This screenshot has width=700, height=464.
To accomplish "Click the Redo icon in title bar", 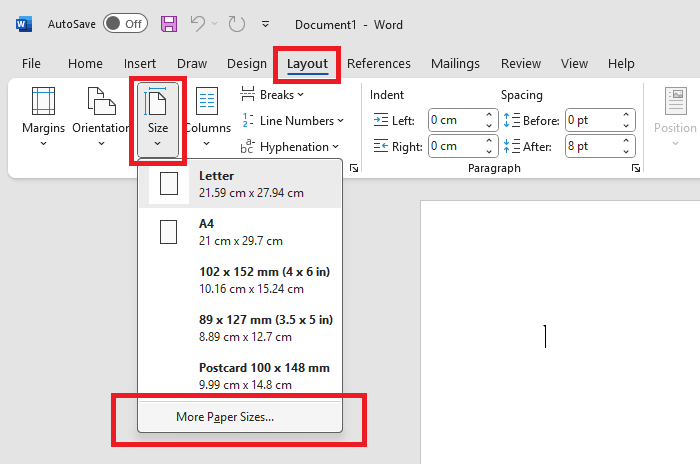I will pos(236,23).
